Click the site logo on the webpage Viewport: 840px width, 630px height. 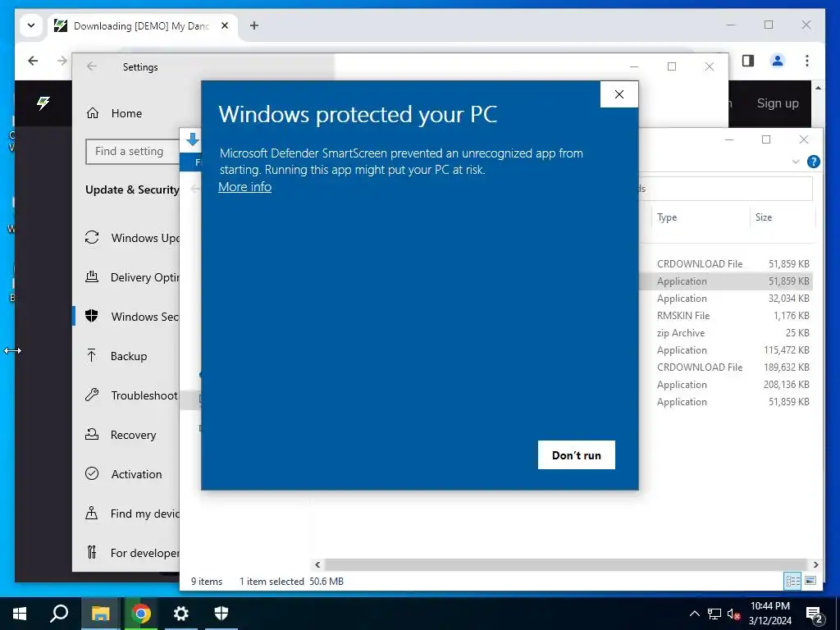coord(43,103)
